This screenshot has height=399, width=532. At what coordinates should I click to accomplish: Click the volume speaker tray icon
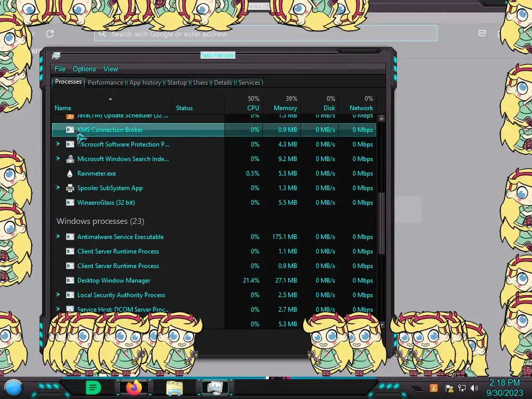coord(474,388)
